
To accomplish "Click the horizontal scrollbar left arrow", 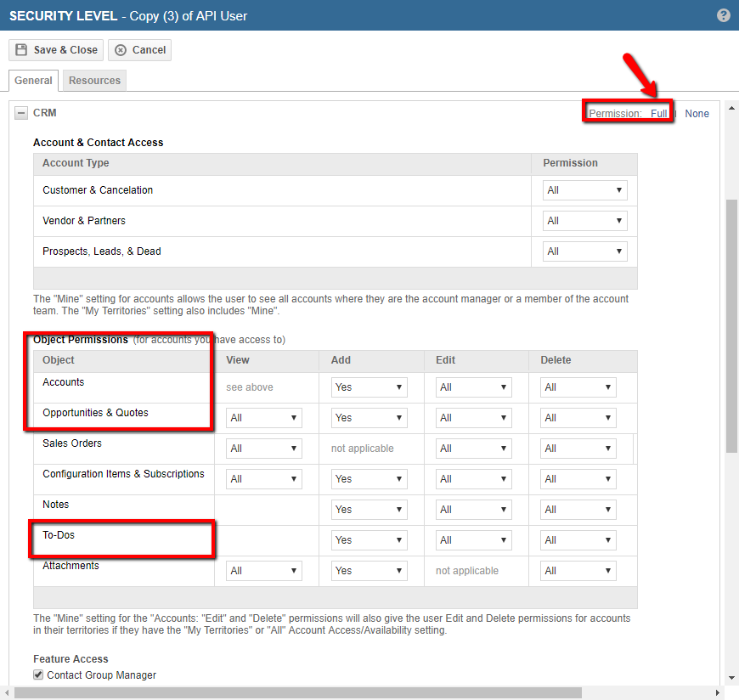I will pos(7,692).
